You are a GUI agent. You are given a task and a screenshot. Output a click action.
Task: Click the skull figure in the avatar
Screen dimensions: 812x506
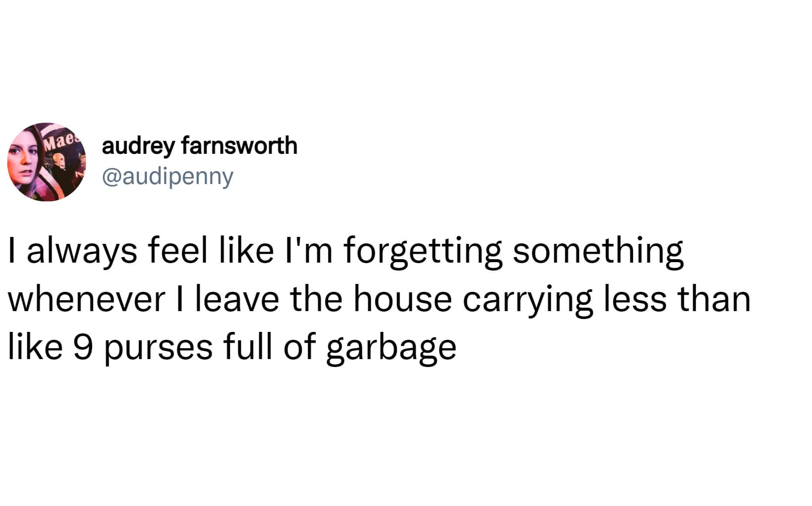[59, 161]
